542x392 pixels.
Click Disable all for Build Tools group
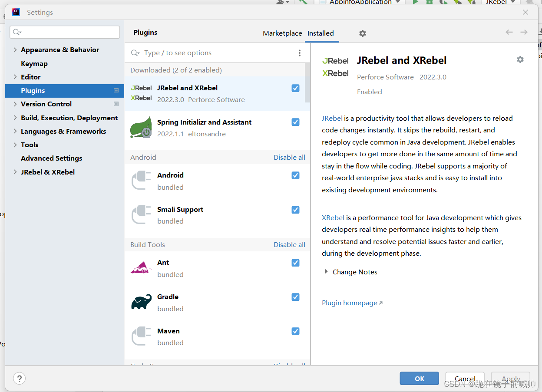coord(289,245)
